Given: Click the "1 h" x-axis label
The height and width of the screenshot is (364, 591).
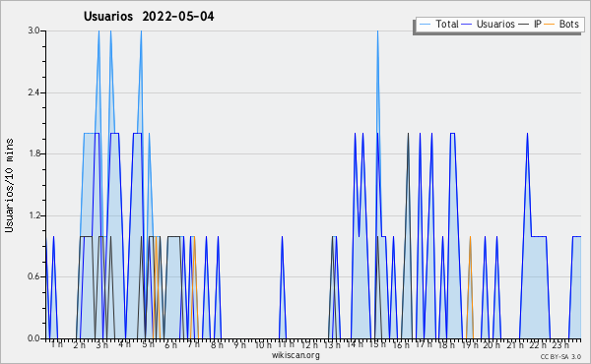Looking at the screenshot, I should click(x=57, y=344).
